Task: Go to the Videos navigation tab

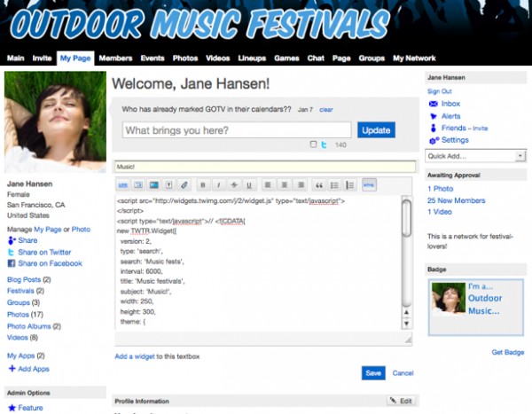Action: point(218,58)
